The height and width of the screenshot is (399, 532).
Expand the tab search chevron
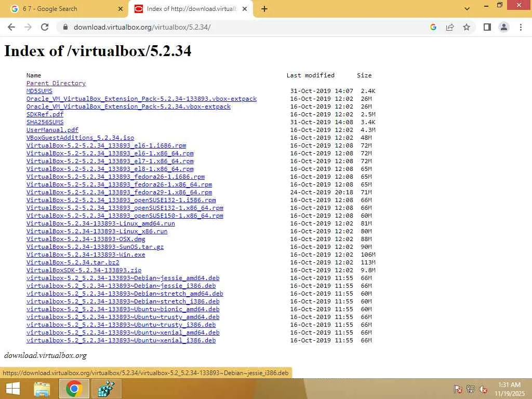[x=467, y=9]
